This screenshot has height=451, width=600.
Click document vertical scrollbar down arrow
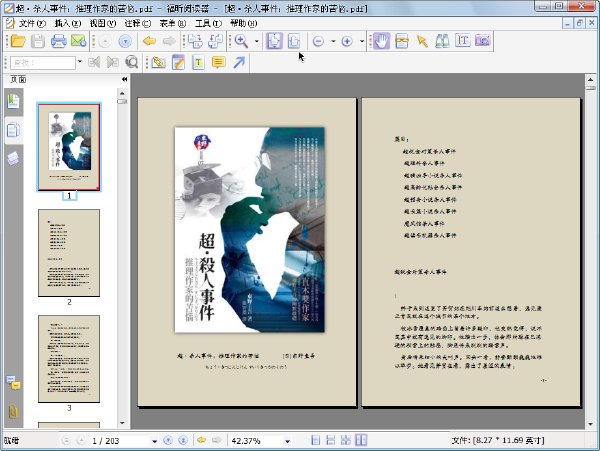(x=590, y=424)
